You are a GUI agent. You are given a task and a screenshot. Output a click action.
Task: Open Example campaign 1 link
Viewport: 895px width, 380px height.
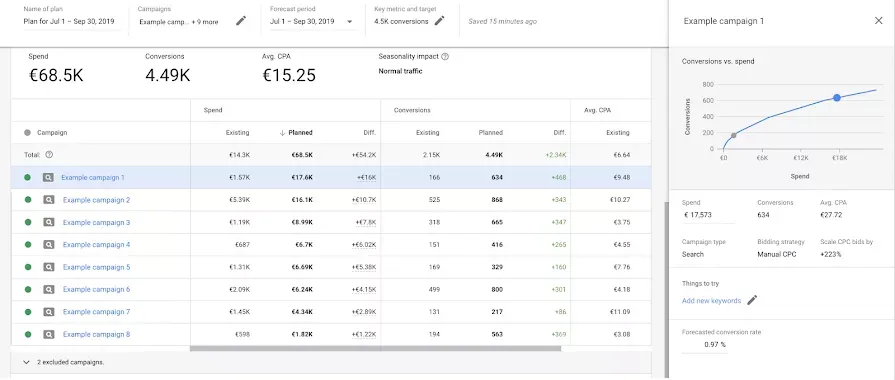93,177
